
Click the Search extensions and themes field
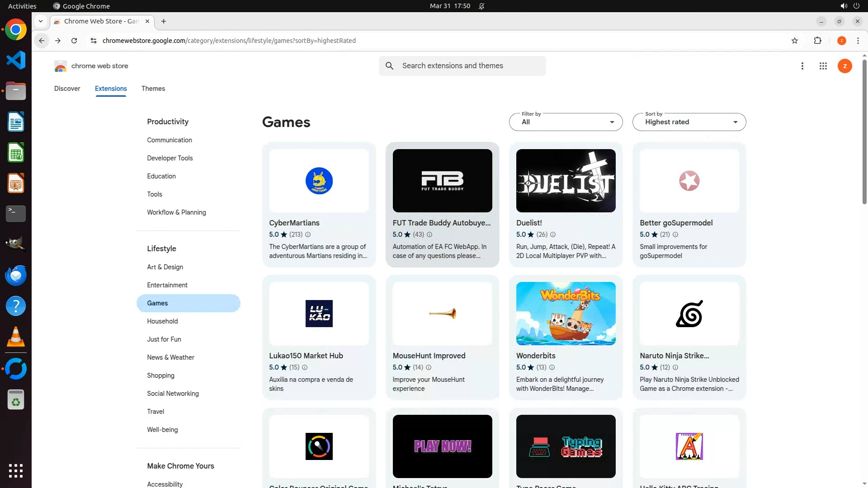coord(470,66)
